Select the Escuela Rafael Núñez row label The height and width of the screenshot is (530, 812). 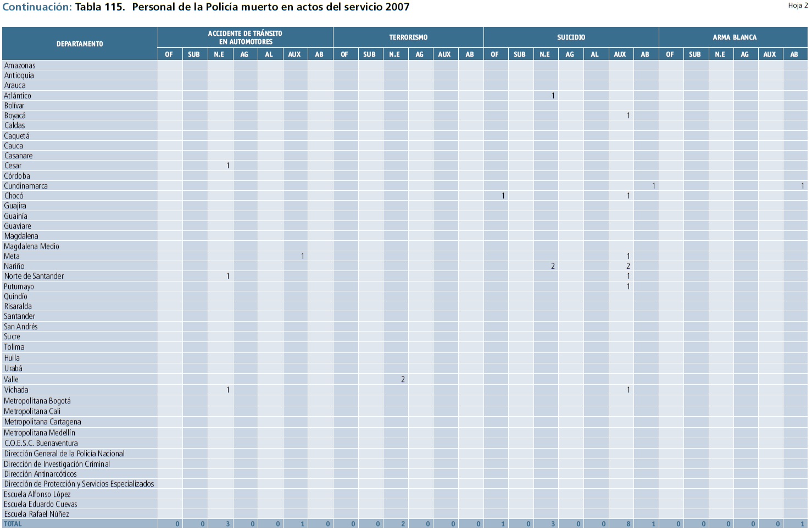click(x=36, y=514)
